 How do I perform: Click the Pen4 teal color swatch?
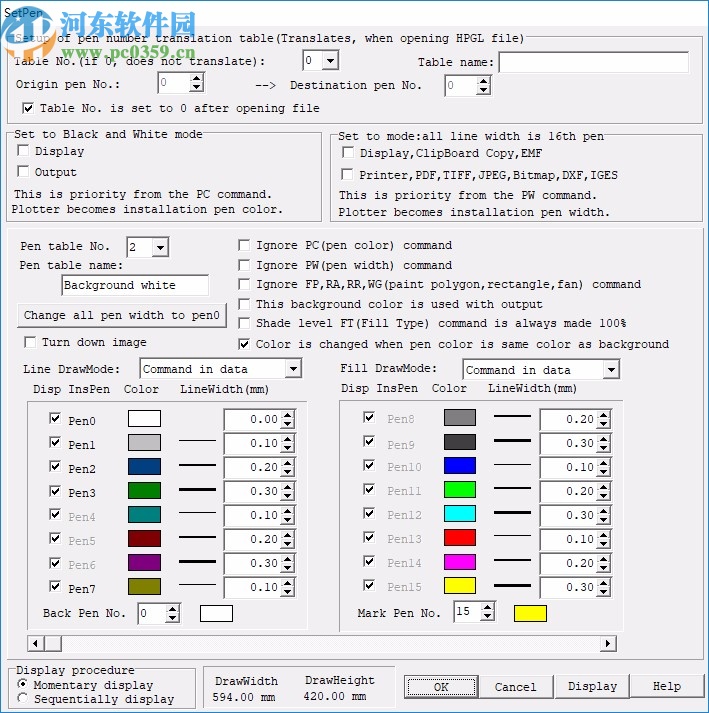pos(144,514)
